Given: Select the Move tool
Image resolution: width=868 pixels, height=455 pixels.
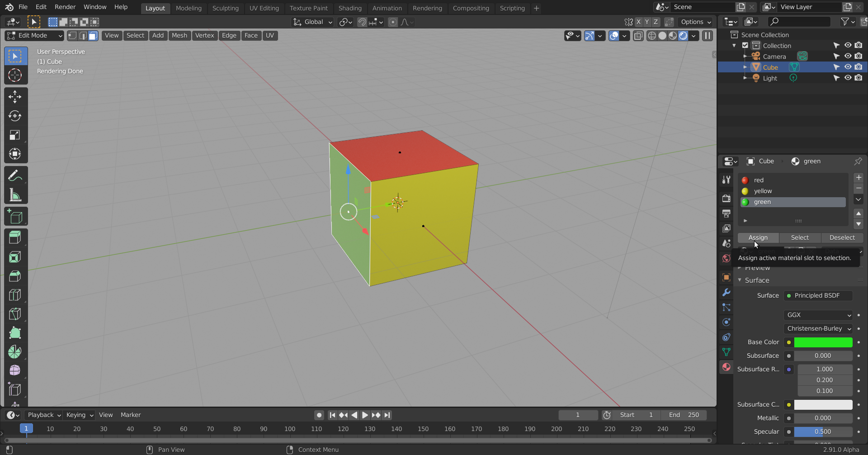Looking at the screenshot, I should (15, 96).
